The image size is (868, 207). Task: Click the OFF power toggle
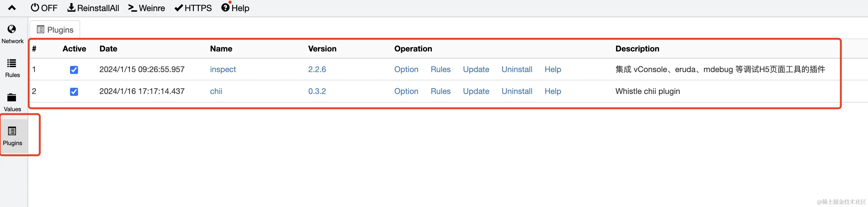click(x=44, y=8)
